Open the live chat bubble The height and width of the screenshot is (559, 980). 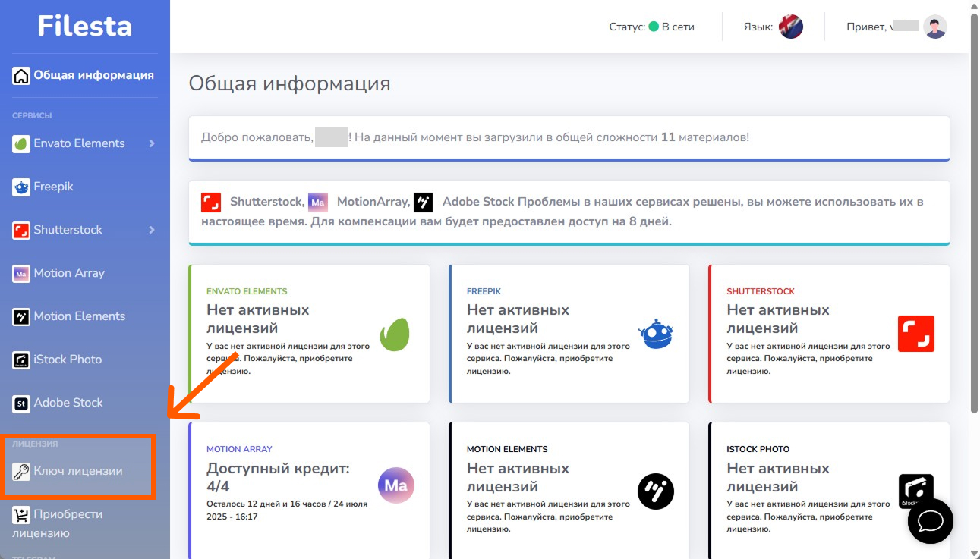[930, 521]
